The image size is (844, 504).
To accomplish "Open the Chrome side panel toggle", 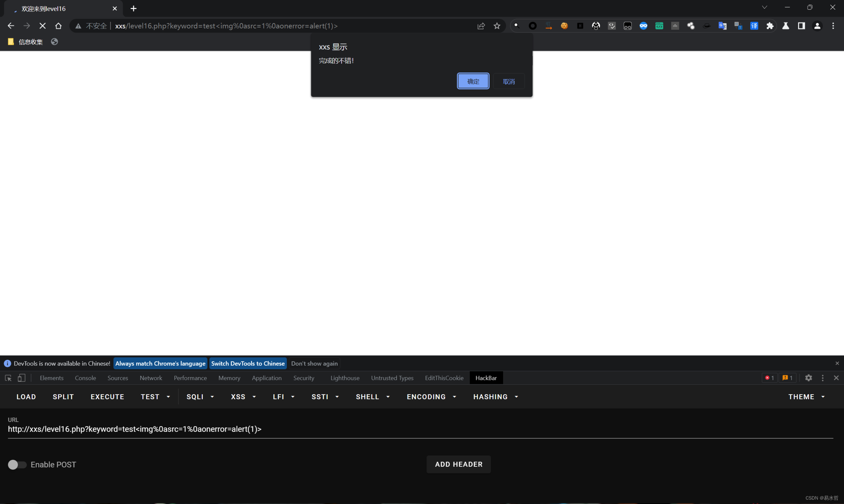I will [801, 26].
